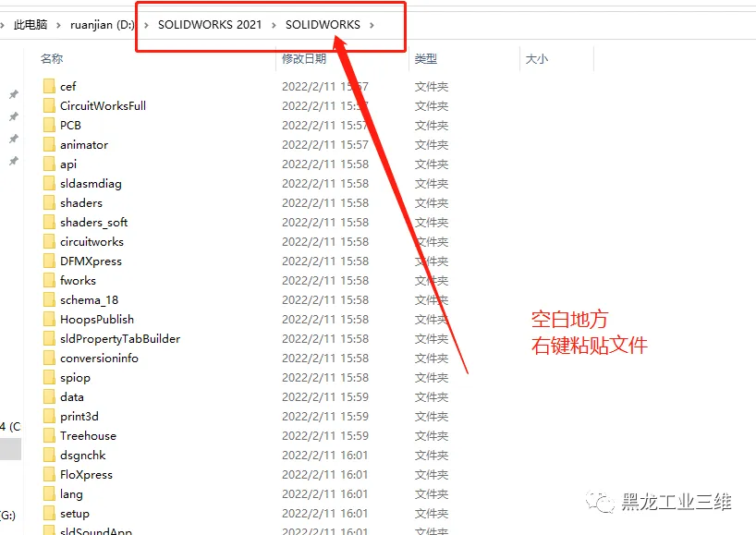Image resolution: width=756 pixels, height=535 pixels.
Task: Select the schema_18 folder name
Action: pos(90,299)
